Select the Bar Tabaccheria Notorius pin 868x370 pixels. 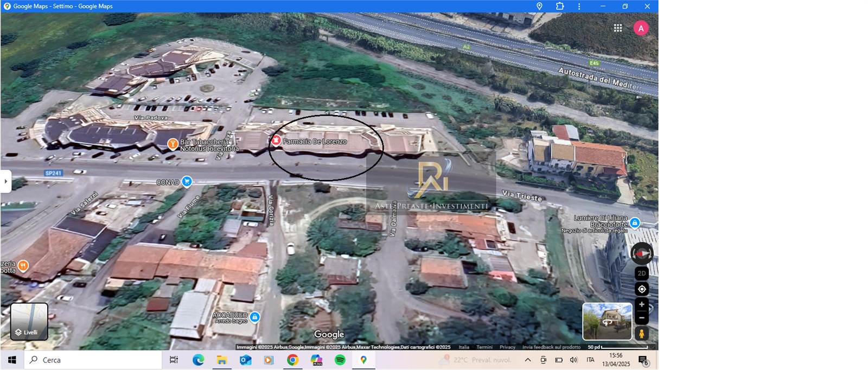[173, 144]
